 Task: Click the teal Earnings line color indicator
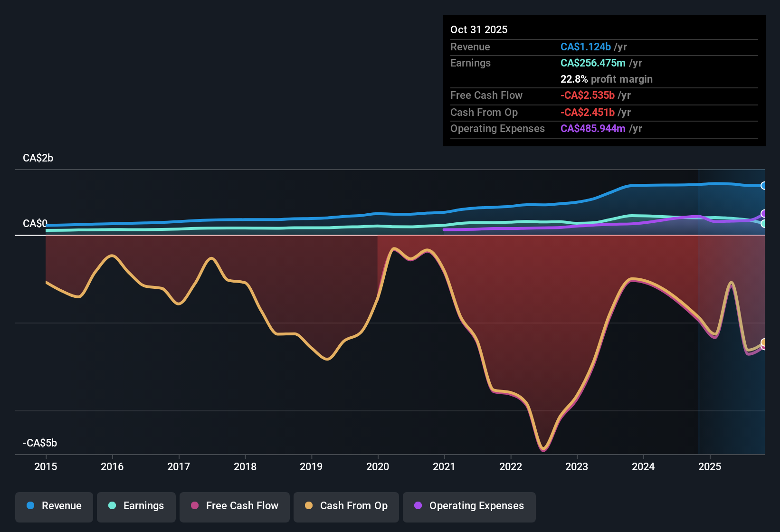click(112, 506)
